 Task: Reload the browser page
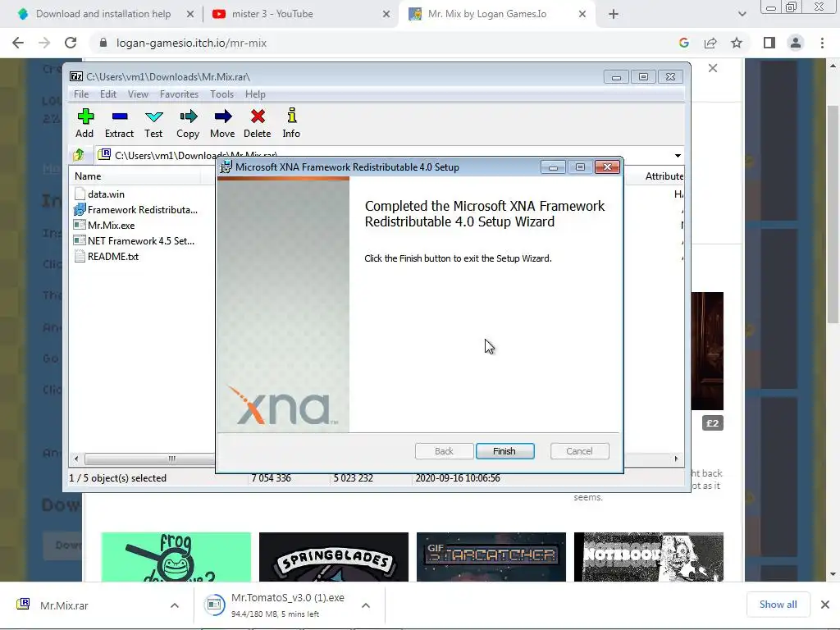(71, 43)
